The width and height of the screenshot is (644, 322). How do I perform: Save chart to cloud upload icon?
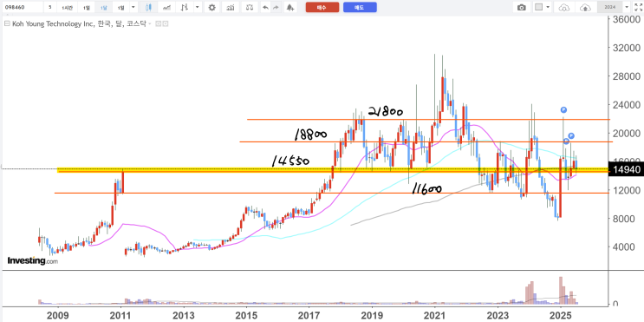585,7
